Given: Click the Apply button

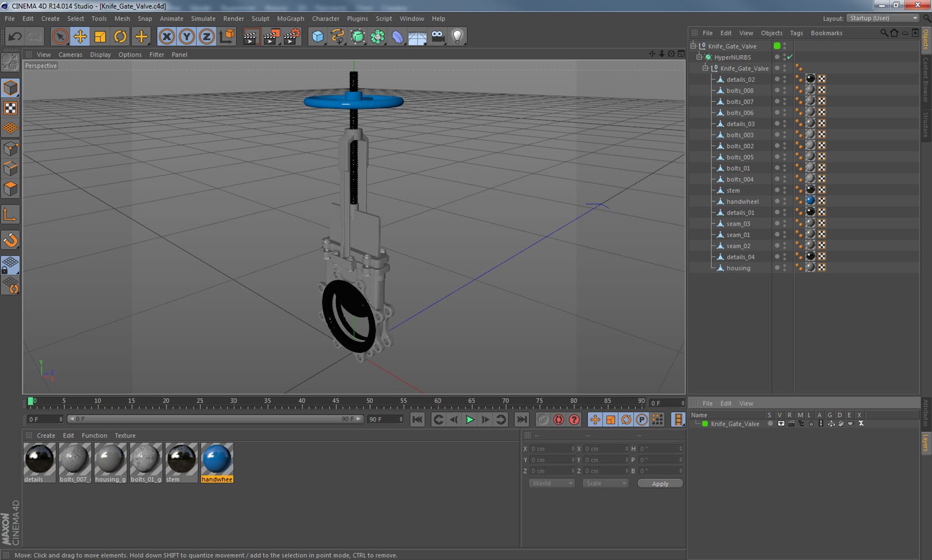Looking at the screenshot, I should pyautogui.click(x=660, y=483).
